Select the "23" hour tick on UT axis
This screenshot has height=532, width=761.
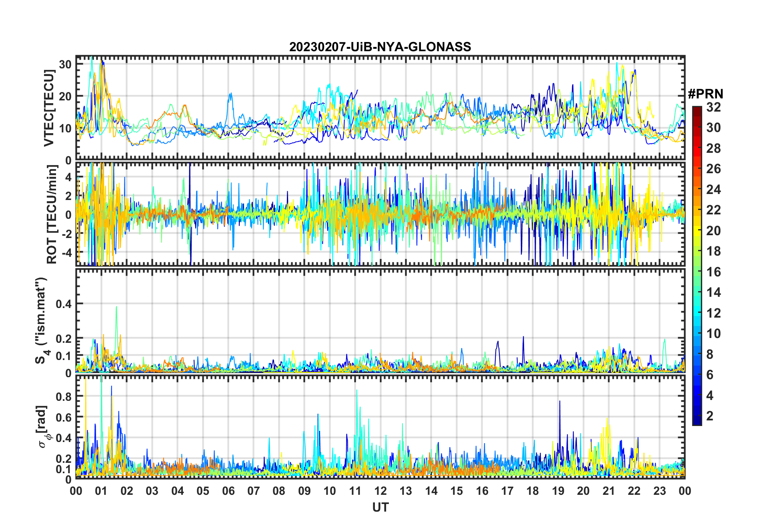tap(659, 491)
